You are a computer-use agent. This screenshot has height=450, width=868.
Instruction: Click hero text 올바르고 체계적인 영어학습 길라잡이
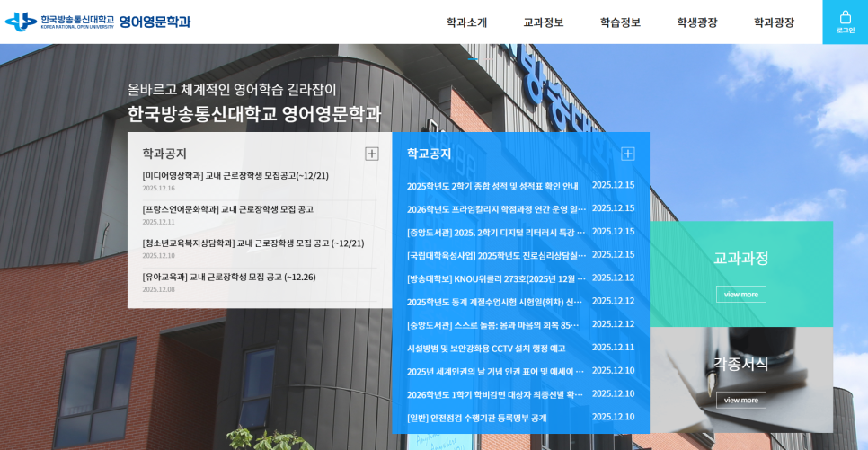pos(232,90)
